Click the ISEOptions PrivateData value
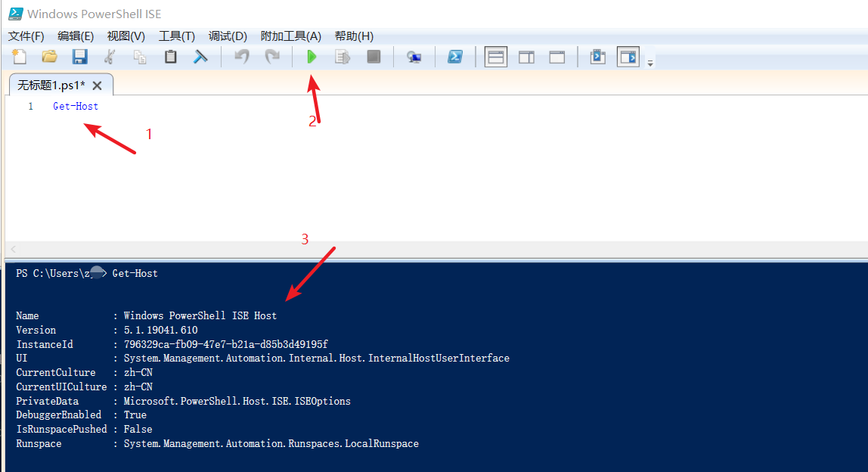Image resolution: width=868 pixels, height=472 pixels. tap(237, 401)
